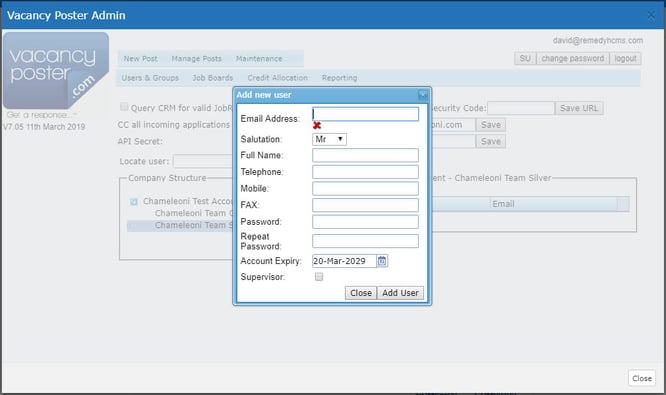Close the Add new user dialog icon
Screen dimensions: 666x395
423,95
